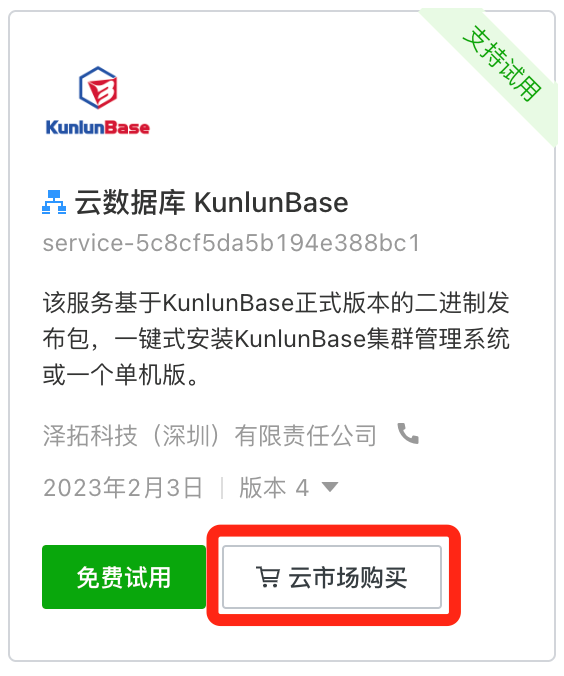Click the 云市场购买 button
The width and height of the screenshot is (564, 676).
[332, 577]
